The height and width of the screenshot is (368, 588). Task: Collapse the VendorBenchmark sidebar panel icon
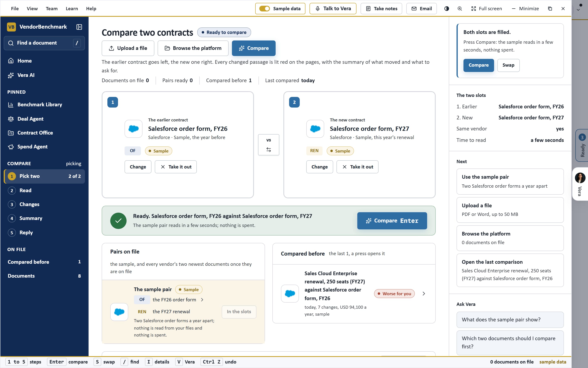click(x=79, y=27)
